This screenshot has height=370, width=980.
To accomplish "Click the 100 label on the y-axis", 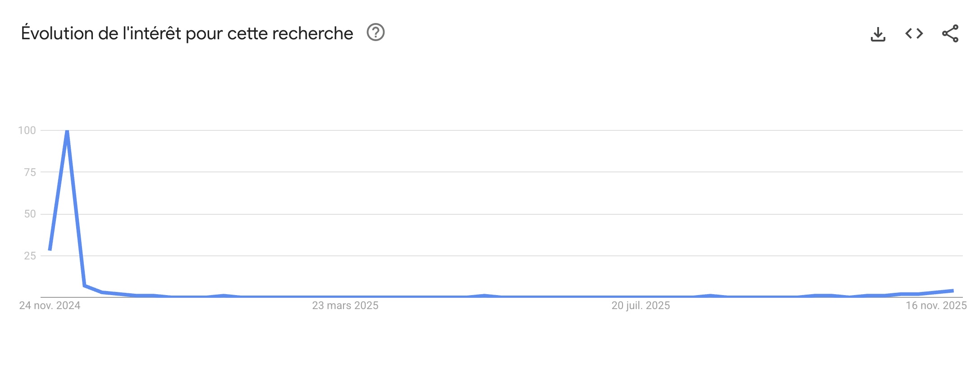I will (27, 130).
